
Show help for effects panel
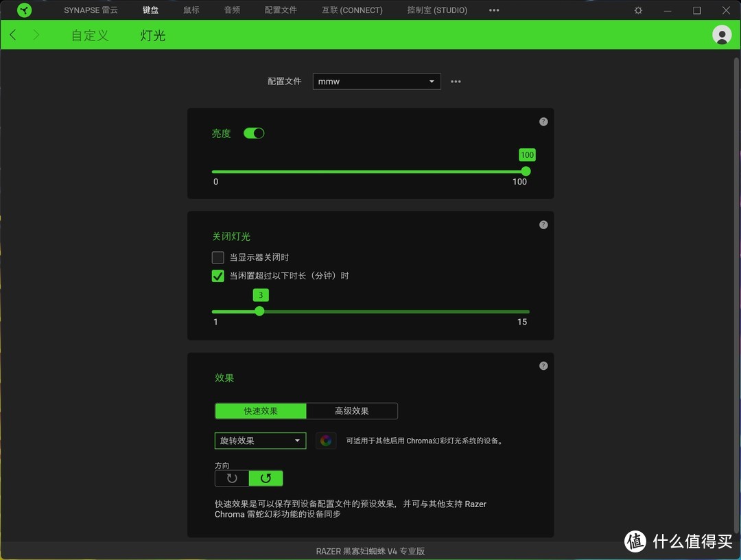coord(543,366)
